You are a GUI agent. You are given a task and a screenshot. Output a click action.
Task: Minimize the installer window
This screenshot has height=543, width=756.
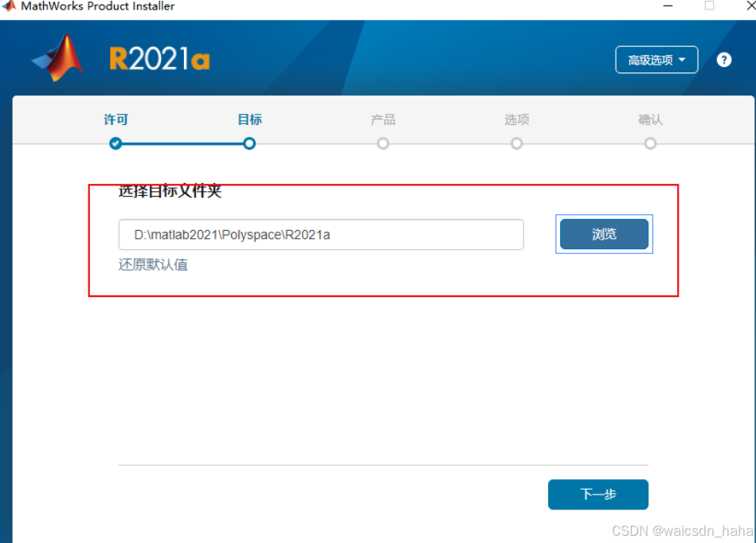point(668,6)
